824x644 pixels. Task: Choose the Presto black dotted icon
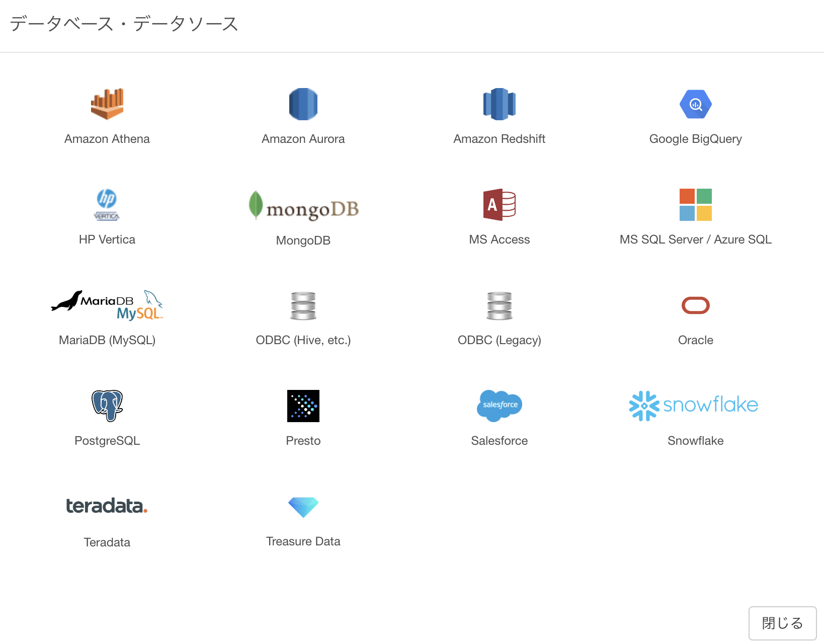(303, 406)
